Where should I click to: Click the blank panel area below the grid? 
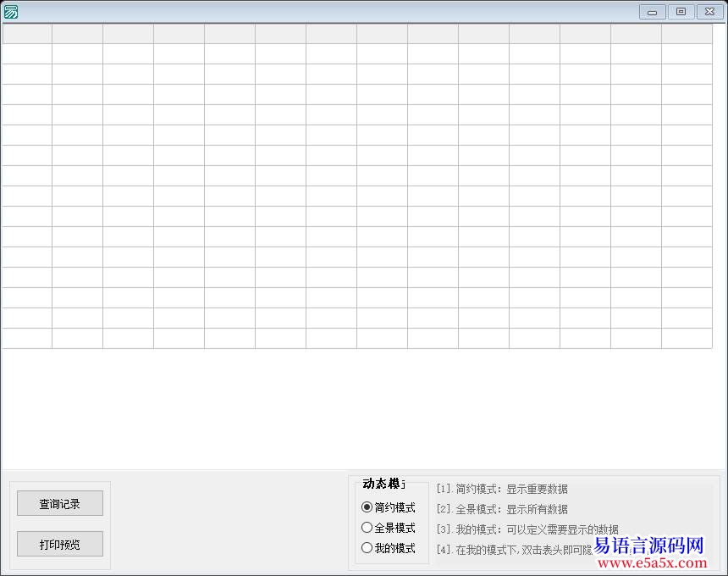tap(339, 407)
